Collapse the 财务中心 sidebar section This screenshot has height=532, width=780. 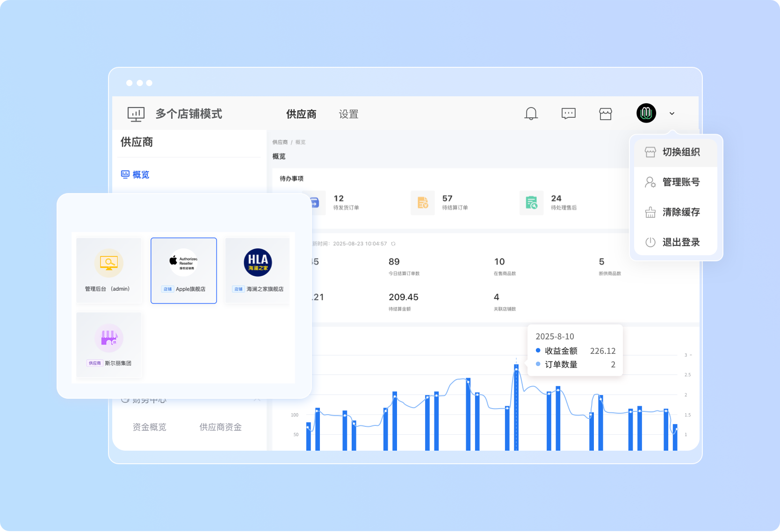257,400
